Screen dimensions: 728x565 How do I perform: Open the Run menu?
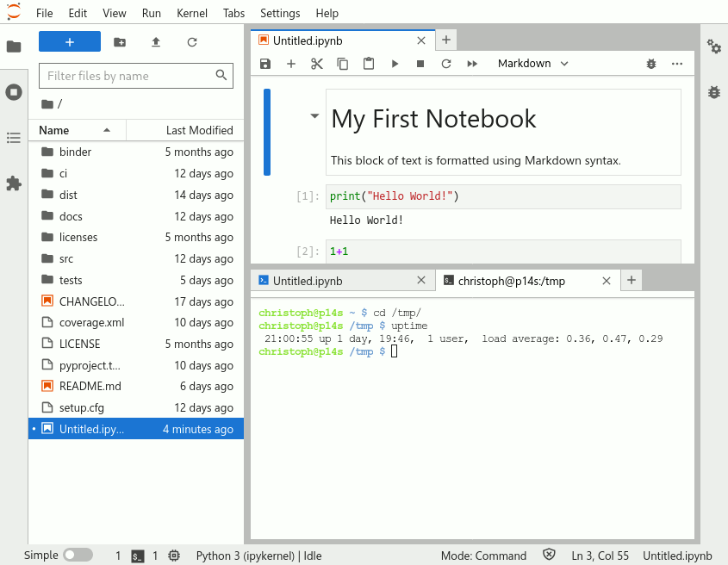pos(152,13)
